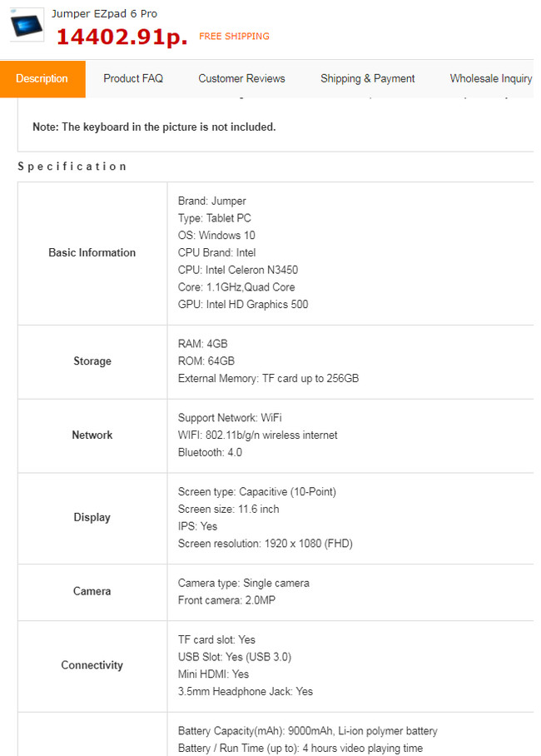The image size is (541, 756).
Task: Select the Description tab
Action: tap(42, 79)
